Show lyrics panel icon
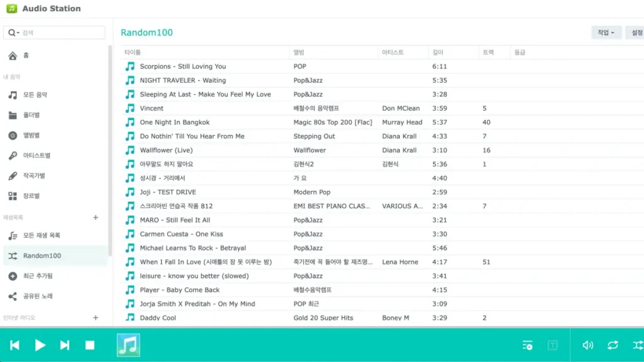The width and height of the screenshot is (644, 362). [552, 345]
